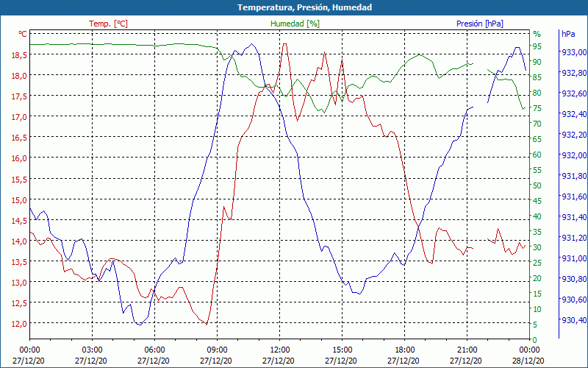Viewport: 588px width, 368px height.
Task: Click the '931,40' pressure axis value
Action: pos(573,217)
